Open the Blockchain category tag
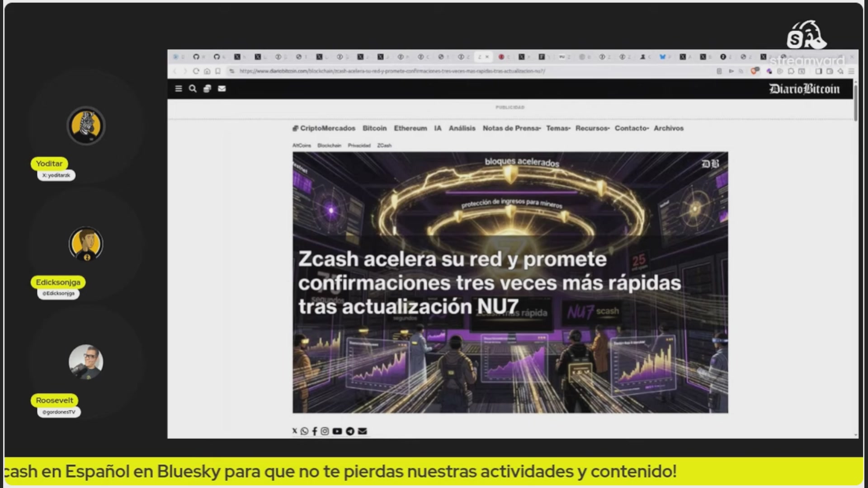The width and height of the screenshot is (868, 488). (x=329, y=145)
